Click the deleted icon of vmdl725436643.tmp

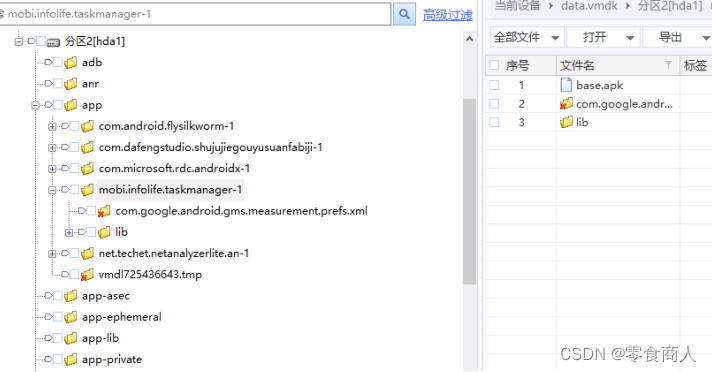[87, 275]
